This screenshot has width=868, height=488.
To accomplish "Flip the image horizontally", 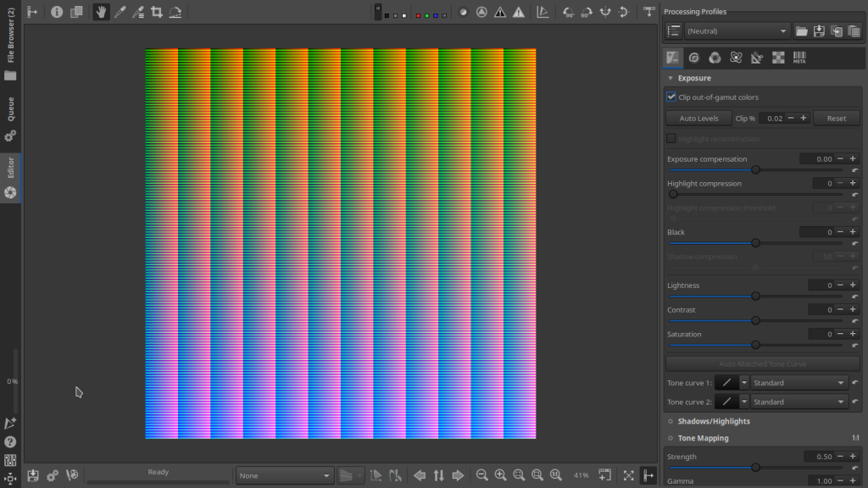I will click(605, 12).
